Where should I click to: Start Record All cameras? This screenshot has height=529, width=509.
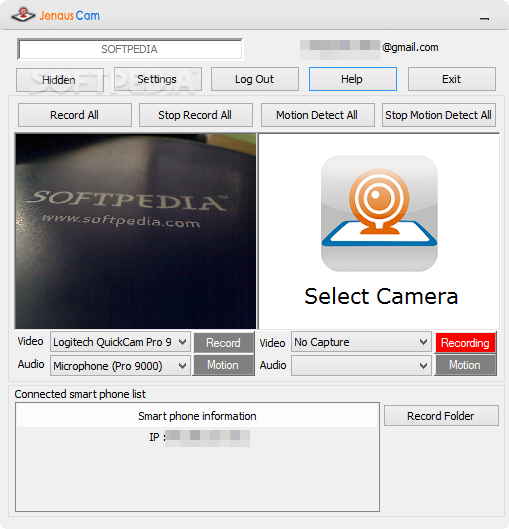coord(75,115)
